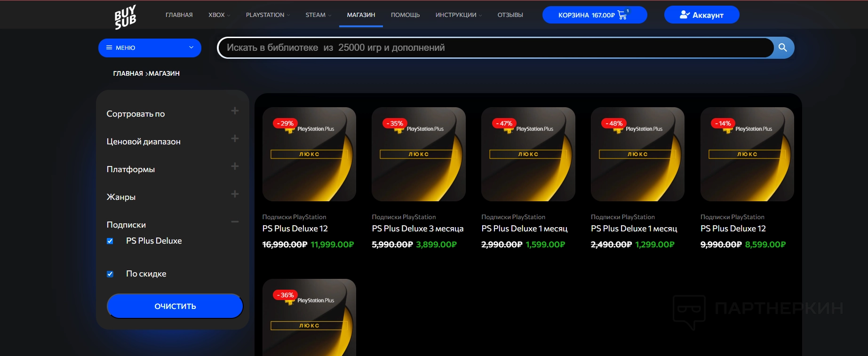Click the magnifier search icon
This screenshot has width=868, height=356.
pyautogui.click(x=783, y=47)
